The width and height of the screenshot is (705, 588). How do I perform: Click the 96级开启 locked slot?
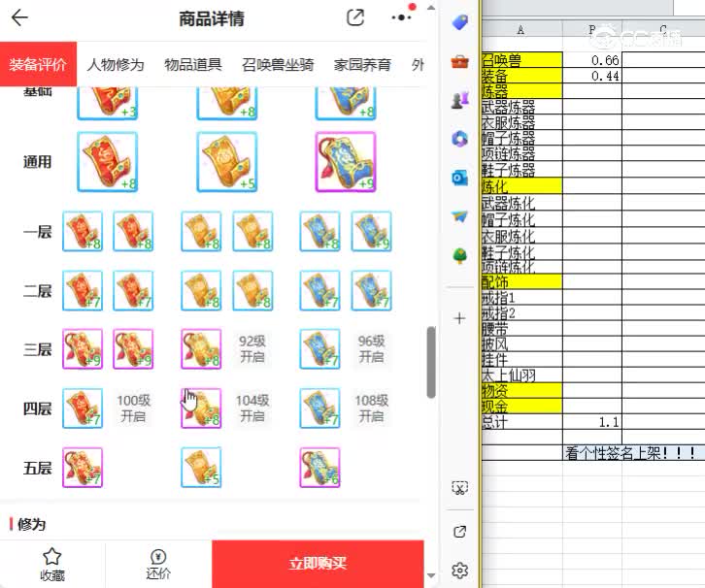[x=371, y=349]
